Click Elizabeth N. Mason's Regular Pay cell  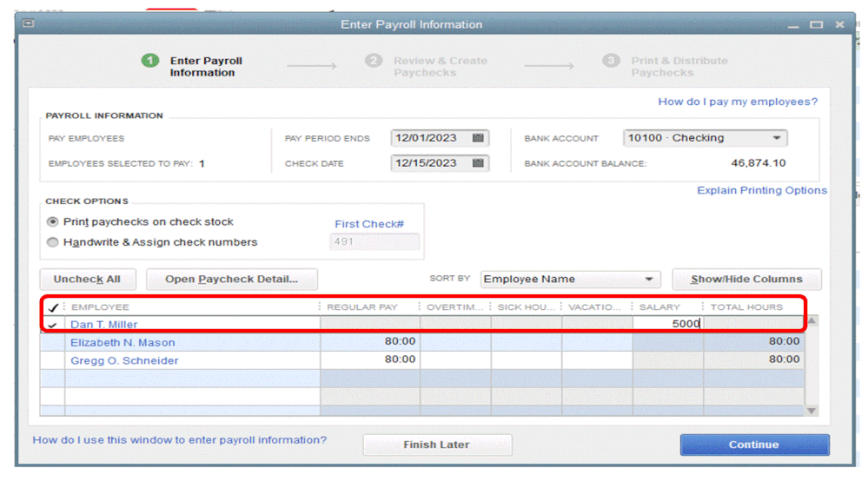point(370,342)
